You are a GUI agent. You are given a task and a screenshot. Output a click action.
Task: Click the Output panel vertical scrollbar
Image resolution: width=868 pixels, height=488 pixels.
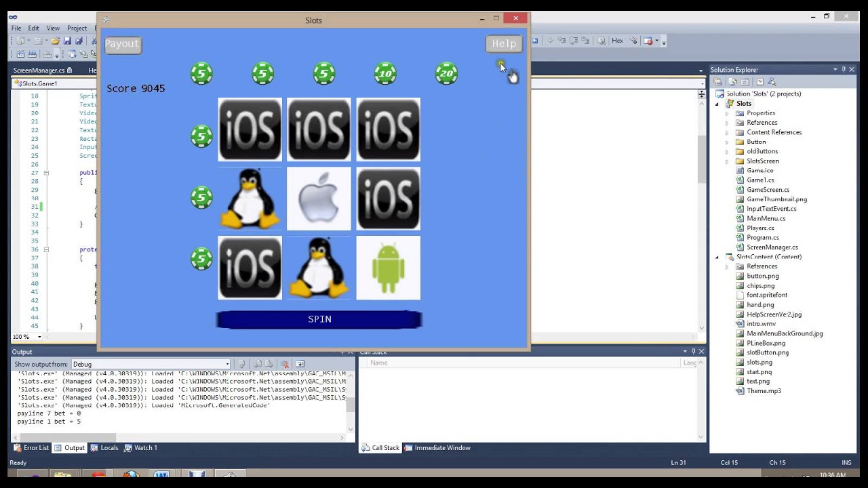pos(351,401)
